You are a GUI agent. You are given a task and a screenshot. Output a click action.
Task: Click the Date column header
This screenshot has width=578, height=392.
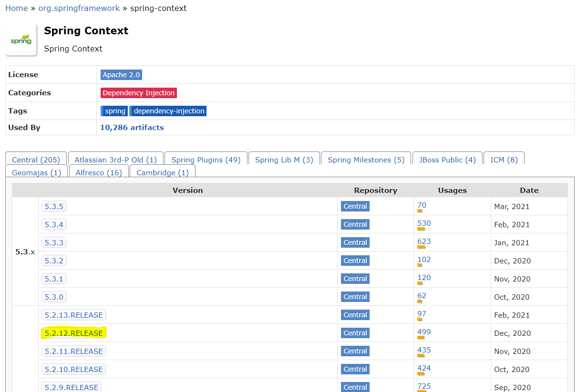529,190
